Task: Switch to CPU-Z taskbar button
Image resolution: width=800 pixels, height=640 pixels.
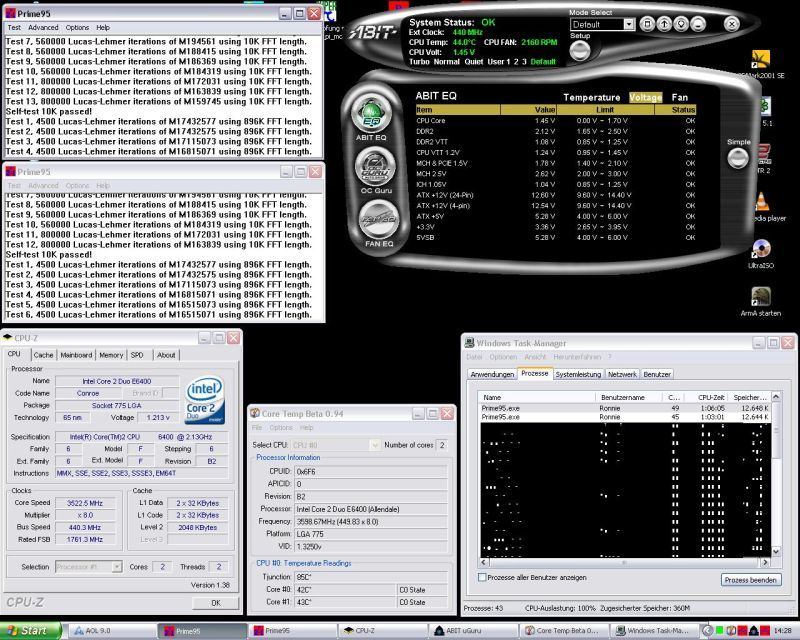Action: tap(382, 631)
